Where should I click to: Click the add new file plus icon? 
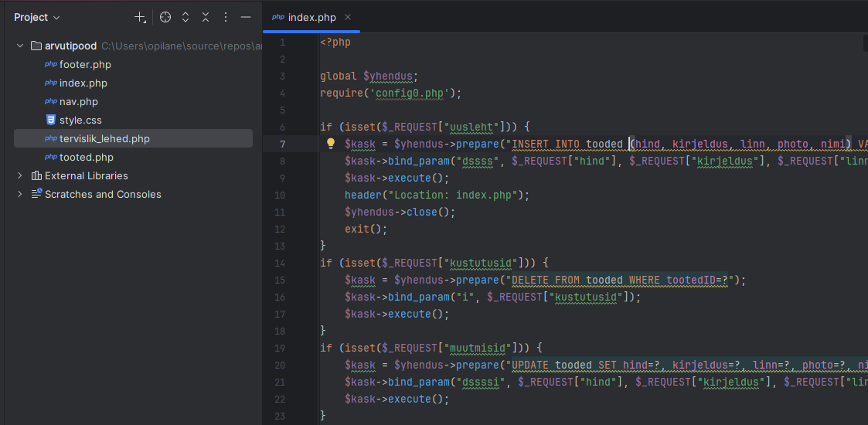[139, 17]
